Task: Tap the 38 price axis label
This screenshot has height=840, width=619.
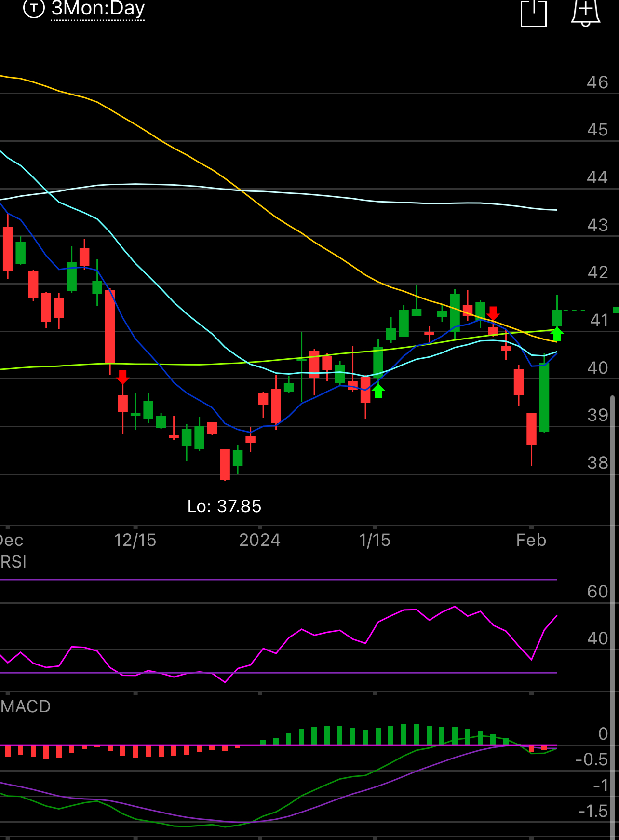Action: point(598,463)
